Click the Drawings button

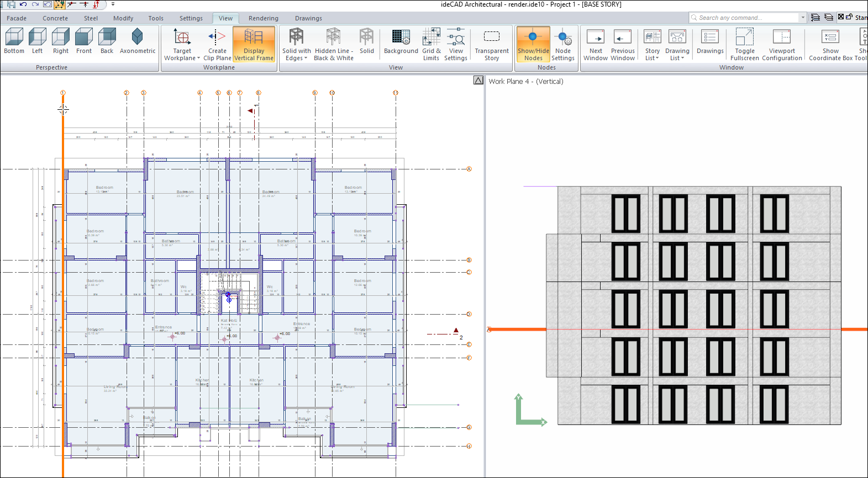(x=709, y=42)
